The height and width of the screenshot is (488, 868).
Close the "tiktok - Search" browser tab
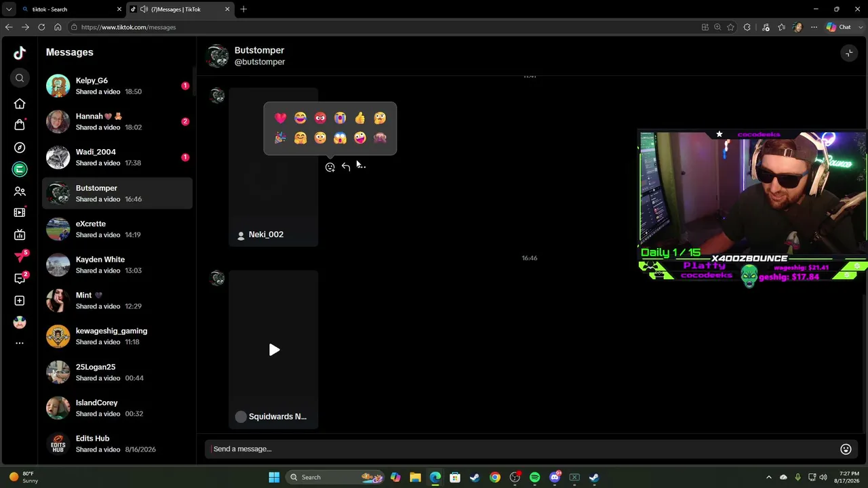[119, 9]
